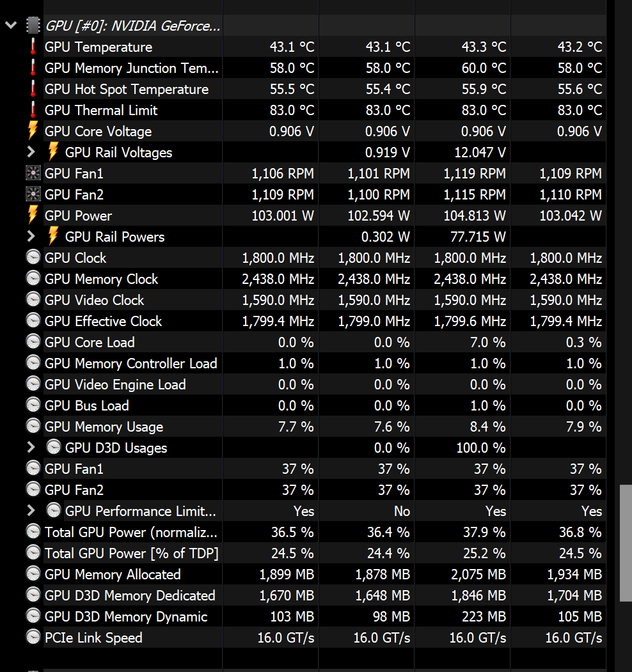Image resolution: width=632 pixels, height=672 pixels.
Task: Click gauge icon beside GPU D3D Usages
Action: point(54,448)
